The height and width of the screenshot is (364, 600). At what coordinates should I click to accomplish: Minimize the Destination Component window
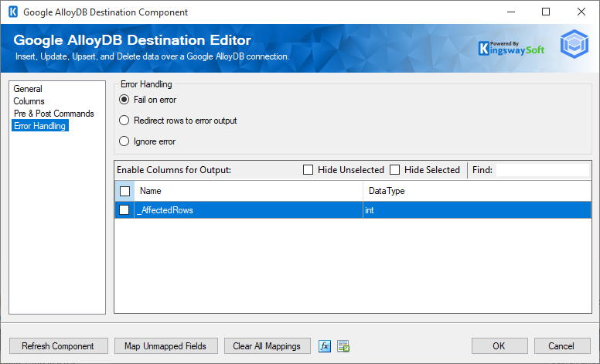pyautogui.click(x=511, y=12)
